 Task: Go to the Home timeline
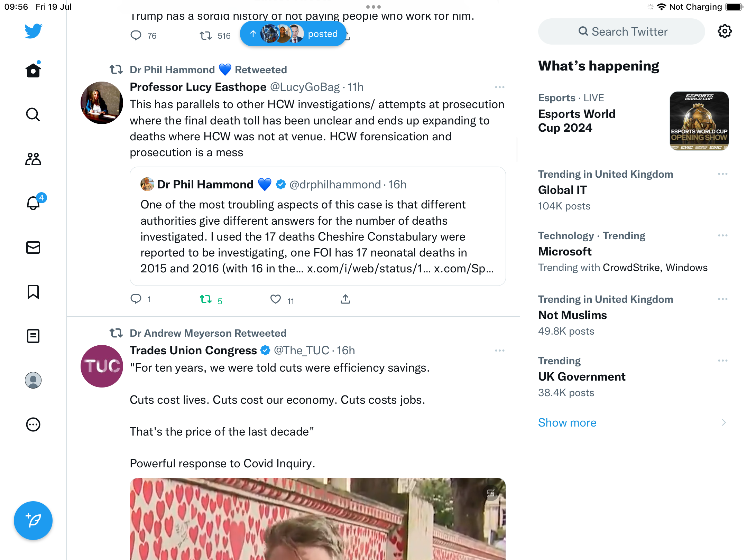click(33, 71)
